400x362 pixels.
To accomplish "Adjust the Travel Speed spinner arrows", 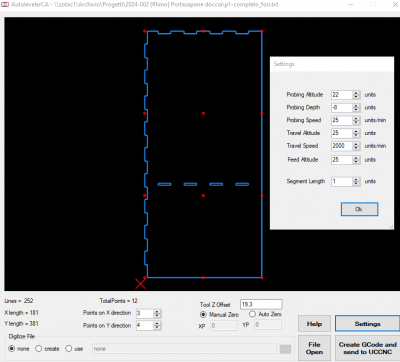I will (x=356, y=146).
